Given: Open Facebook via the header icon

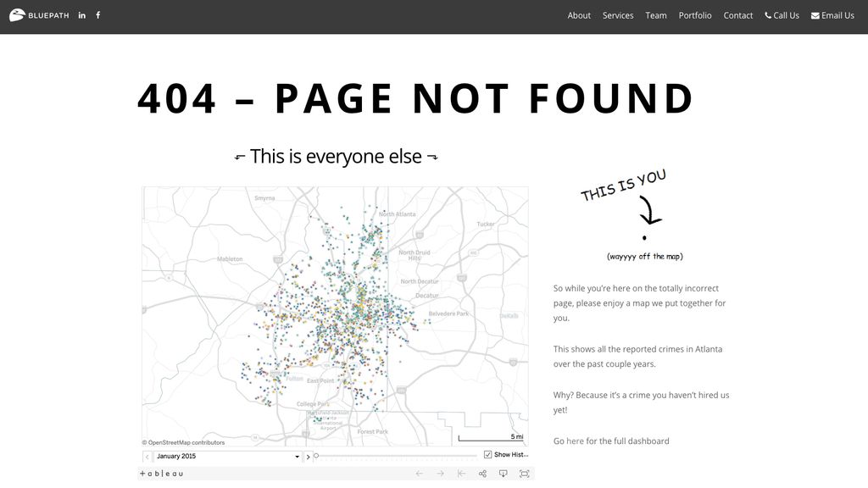Looking at the screenshot, I should [x=97, y=14].
